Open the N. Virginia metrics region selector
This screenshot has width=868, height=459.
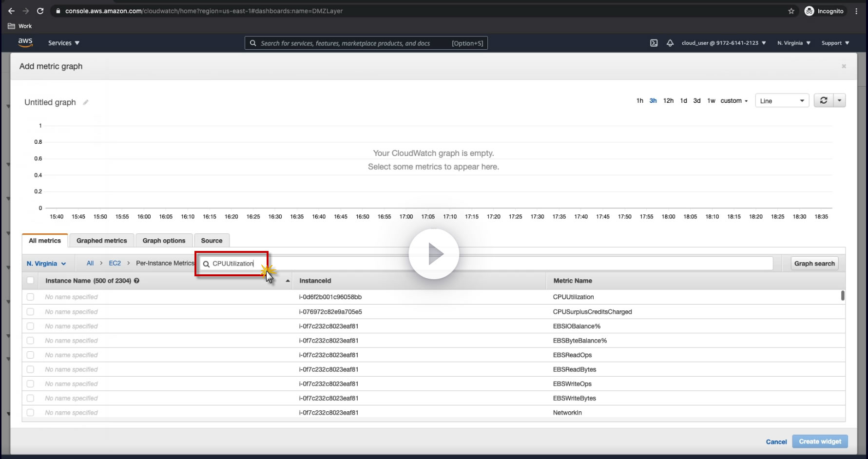point(46,264)
